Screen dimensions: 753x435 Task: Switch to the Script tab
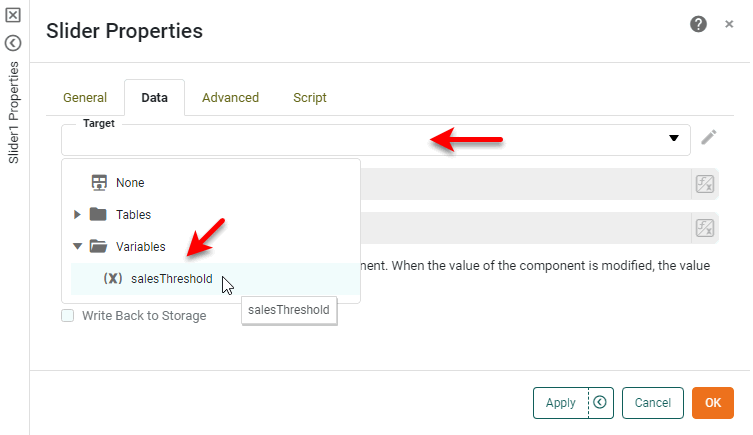point(310,98)
